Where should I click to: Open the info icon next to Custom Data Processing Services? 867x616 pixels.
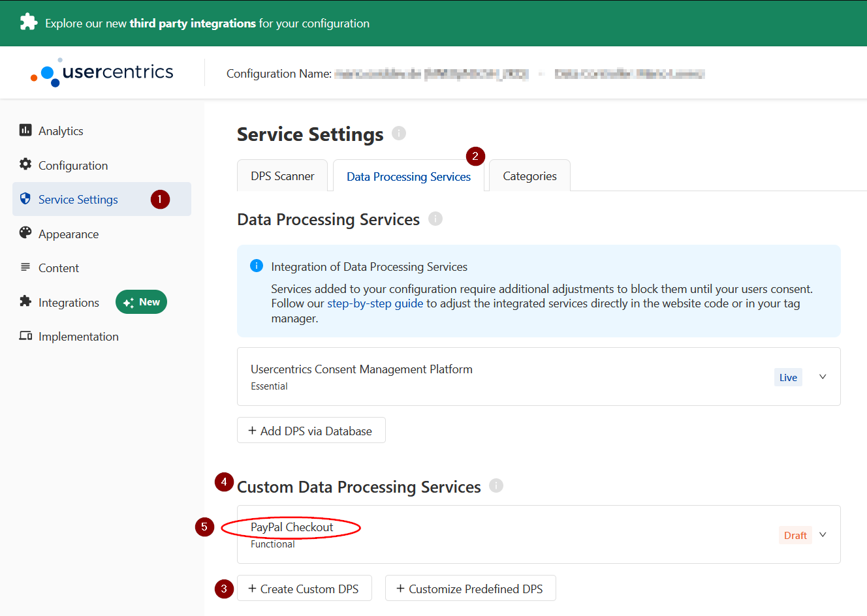[x=496, y=485]
